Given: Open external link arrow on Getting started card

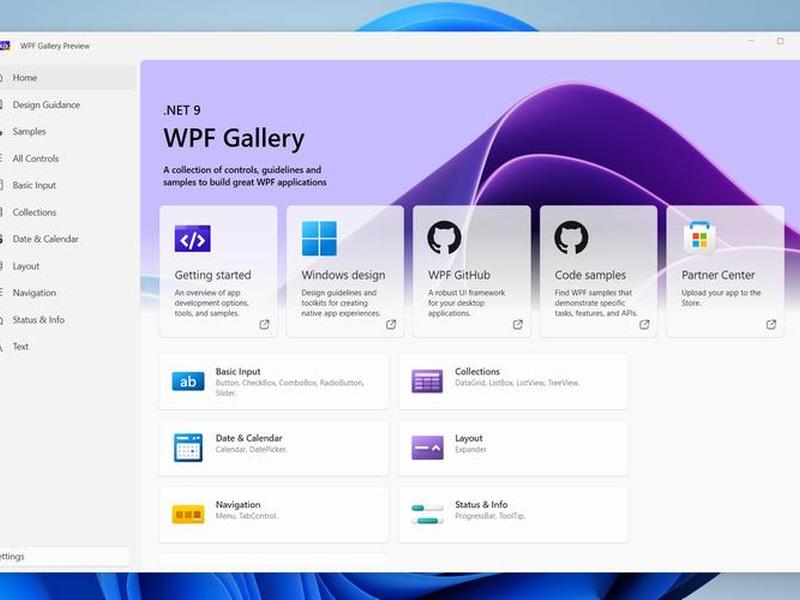Looking at the screenshot, I should 264,324.
